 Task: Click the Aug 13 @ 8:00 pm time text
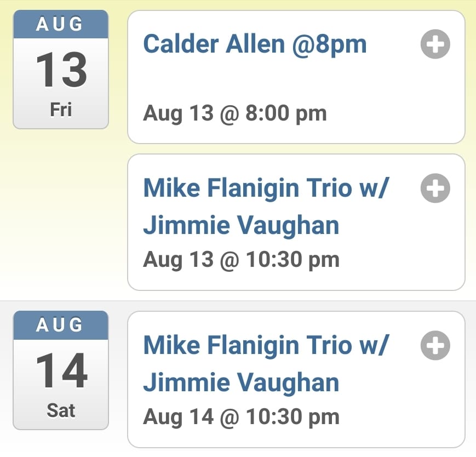point(234,113)
